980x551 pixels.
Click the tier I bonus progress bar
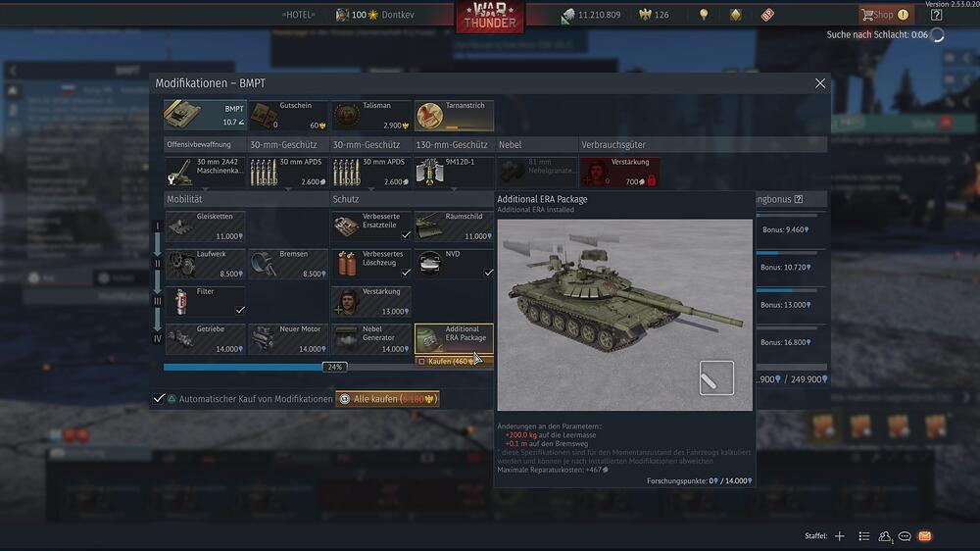(x=787, y=216)
